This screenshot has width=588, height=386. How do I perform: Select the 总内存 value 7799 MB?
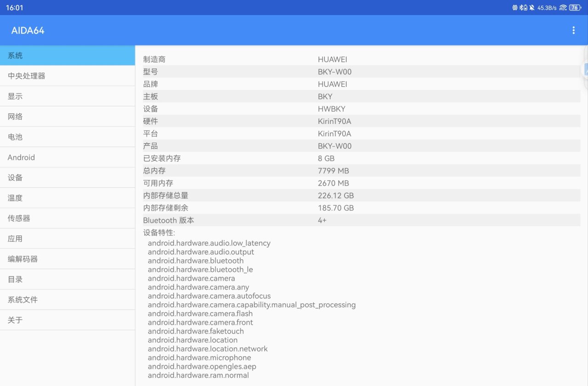(x=334, y=171)
